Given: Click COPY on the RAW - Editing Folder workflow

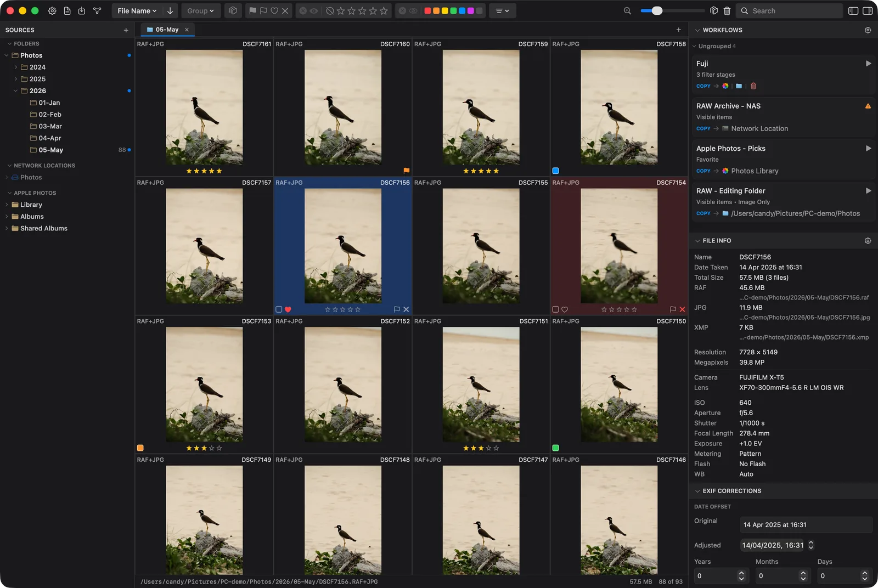Looking at the screenshot, I should click(703, 213).
